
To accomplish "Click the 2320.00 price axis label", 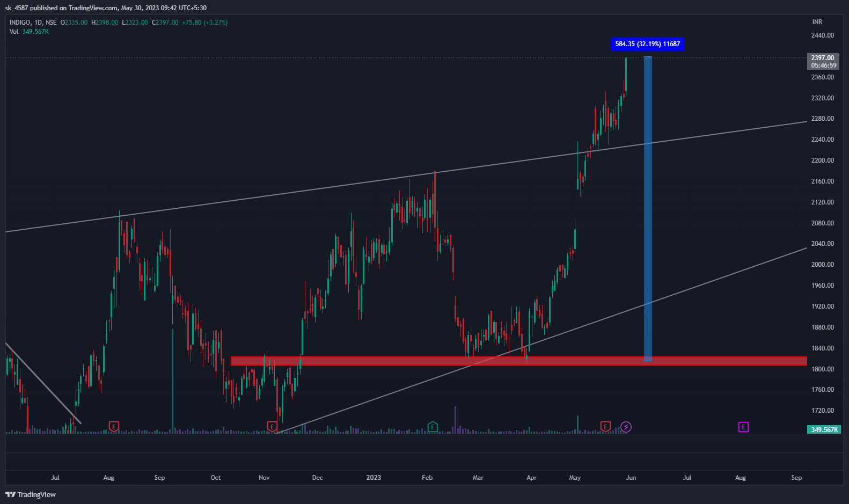I will coord(823,98).
